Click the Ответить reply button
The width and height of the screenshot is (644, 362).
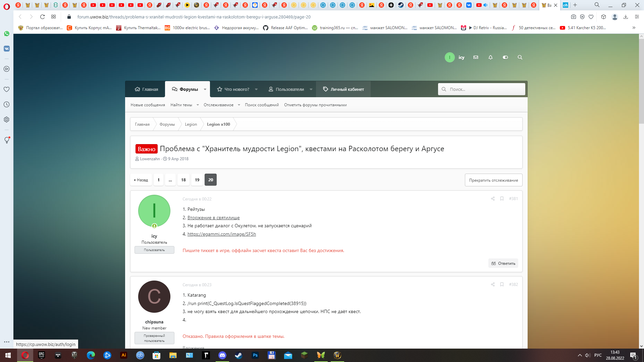coord(503,263)
